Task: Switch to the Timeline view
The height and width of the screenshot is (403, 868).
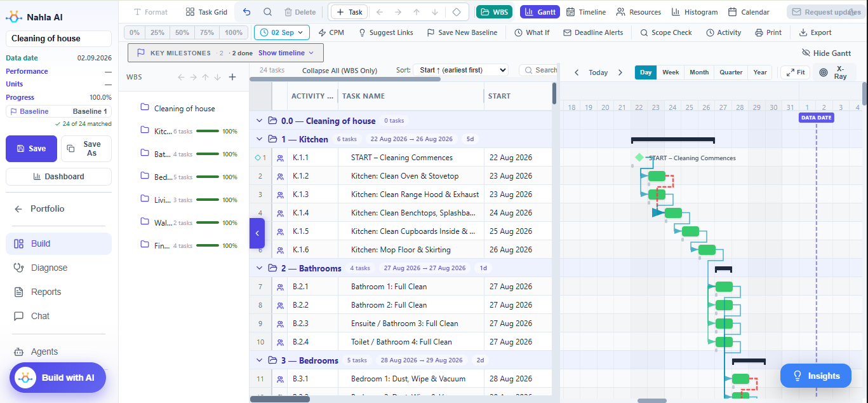Action: tap(585, 12)
